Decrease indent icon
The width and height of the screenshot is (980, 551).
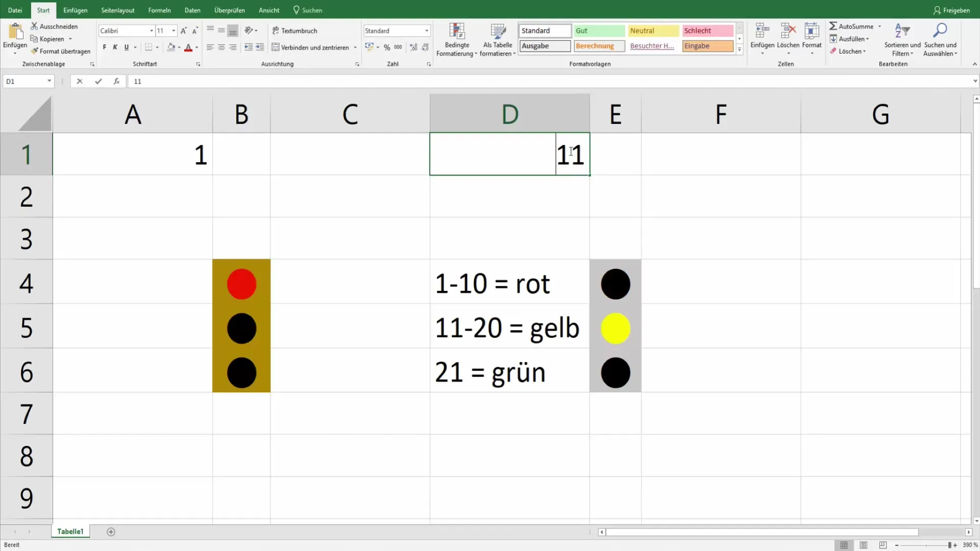coord(249,47)
